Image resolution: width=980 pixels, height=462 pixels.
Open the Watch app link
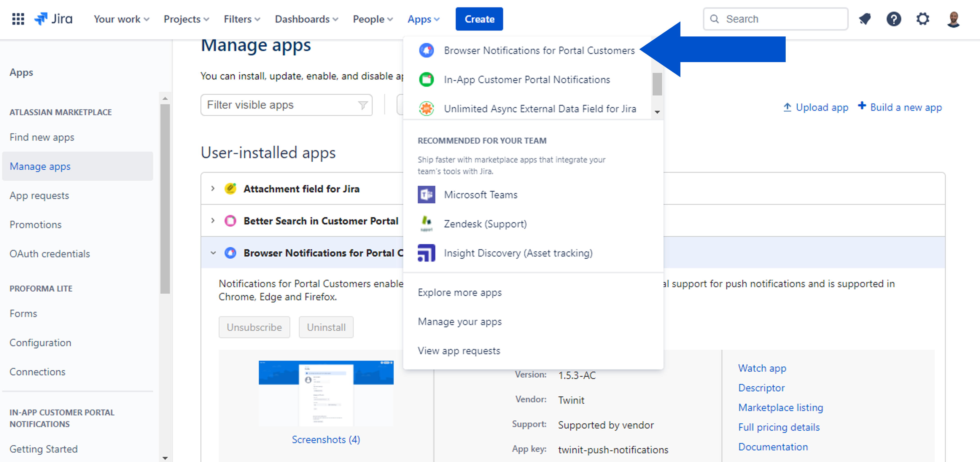[762, 368]
